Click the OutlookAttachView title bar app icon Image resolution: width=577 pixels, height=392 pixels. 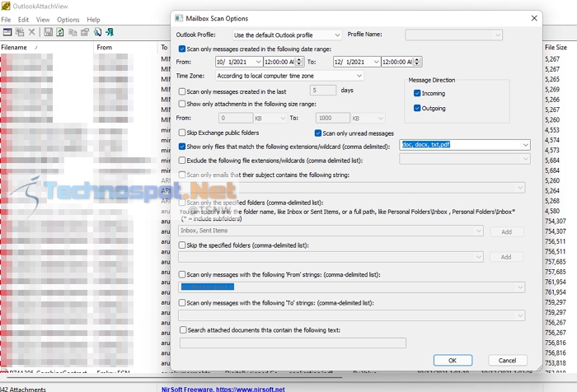pos(6,6)
